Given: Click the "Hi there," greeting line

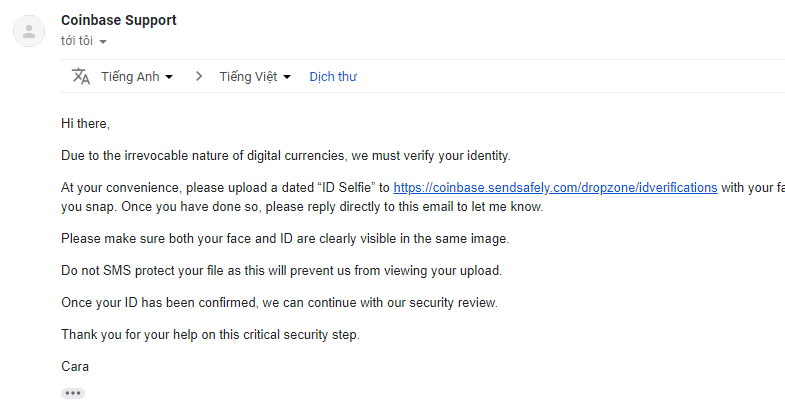Looking at the screenshot, I should pos(85,124).
